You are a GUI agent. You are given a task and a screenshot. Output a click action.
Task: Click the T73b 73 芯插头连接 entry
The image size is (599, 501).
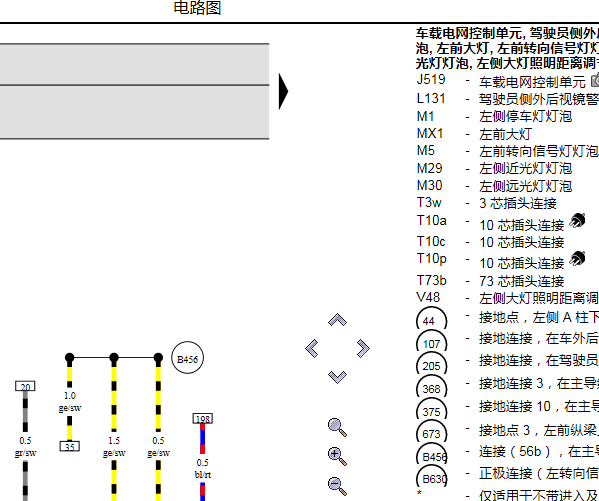pos(490,281)
